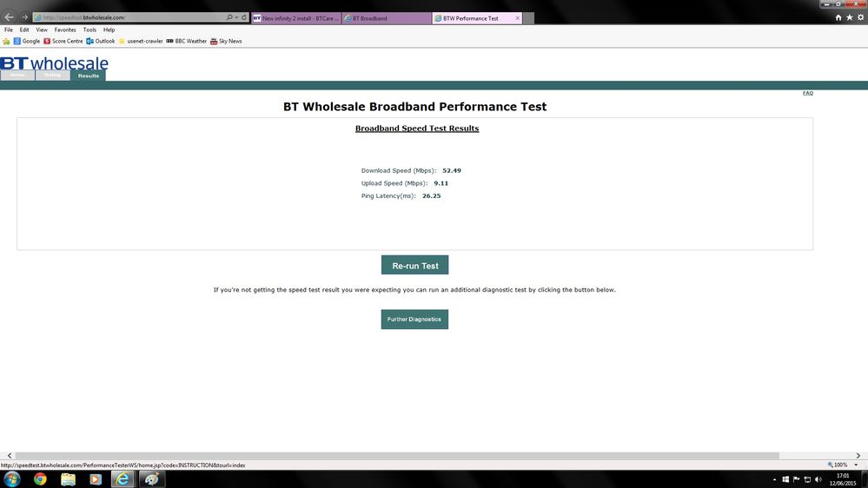Open the 100% zoom level control
This screenshot has height=488, width=868.
click(838, 465)
